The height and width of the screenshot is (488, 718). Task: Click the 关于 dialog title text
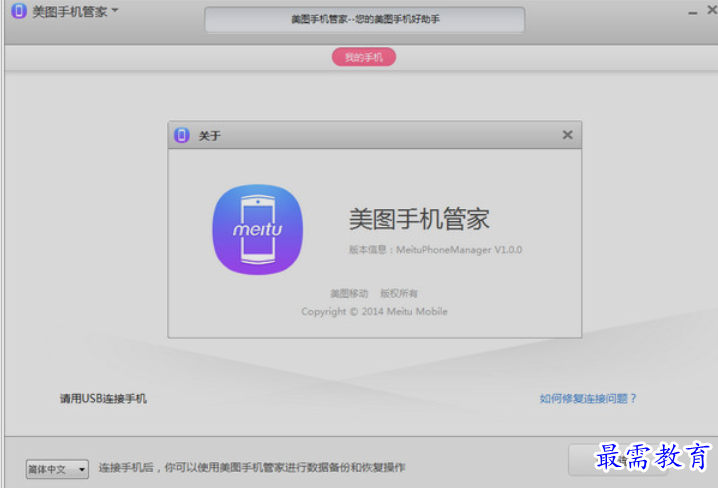click(x=209, y=136)
